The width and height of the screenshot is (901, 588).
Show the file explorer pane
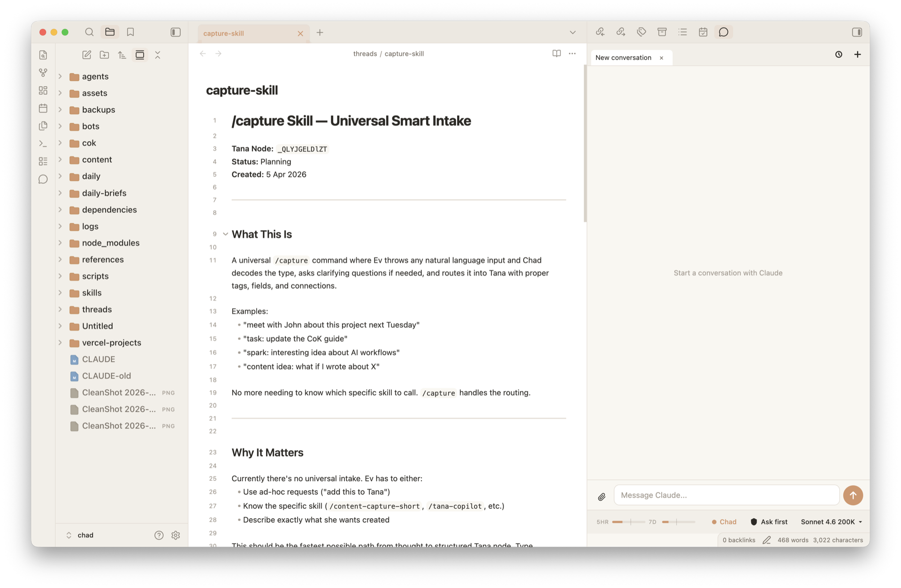coord(110,32)
